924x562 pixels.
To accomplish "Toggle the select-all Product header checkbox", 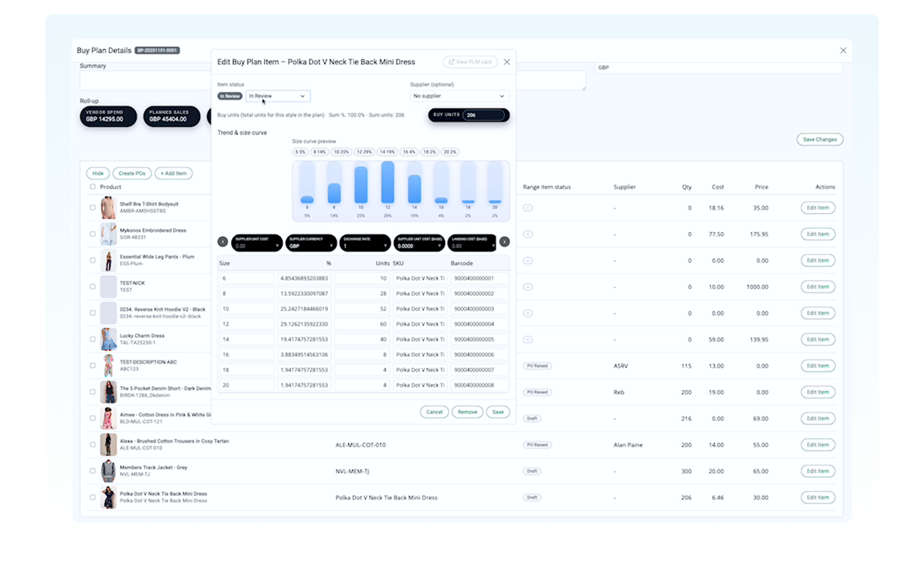I will point(92,187).
